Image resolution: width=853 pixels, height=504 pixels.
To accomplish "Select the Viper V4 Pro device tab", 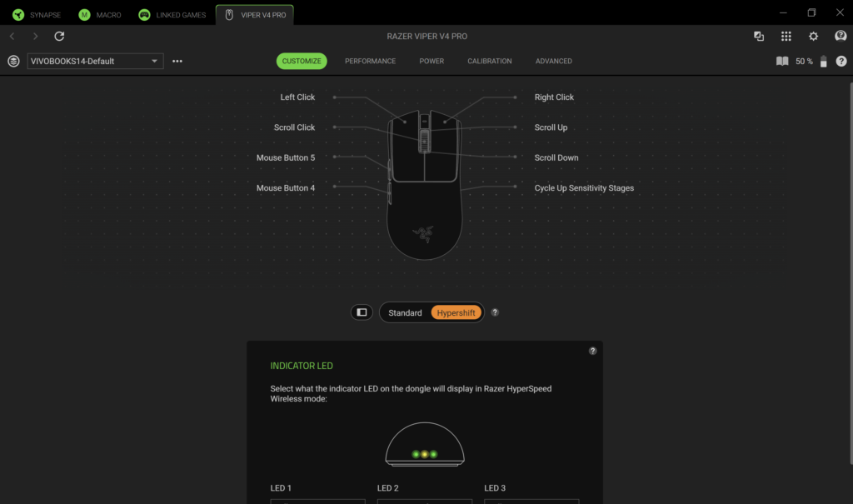I will click(255, 15).
